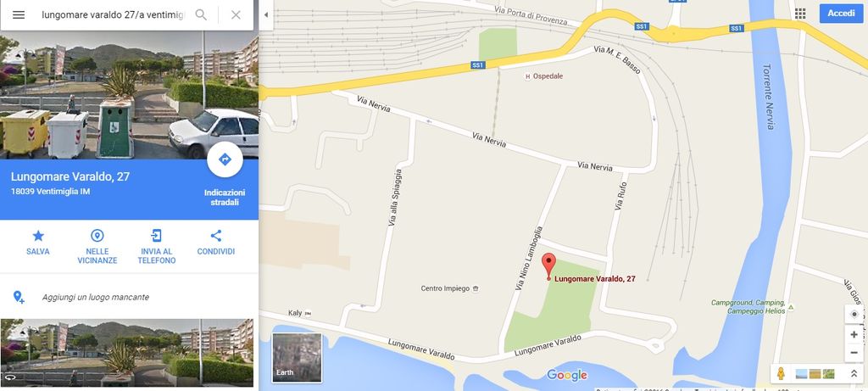The width and height of the screenshot is (868, 391).
Task: Expand the imagery strip chevrons
Action: coord(854,374)
